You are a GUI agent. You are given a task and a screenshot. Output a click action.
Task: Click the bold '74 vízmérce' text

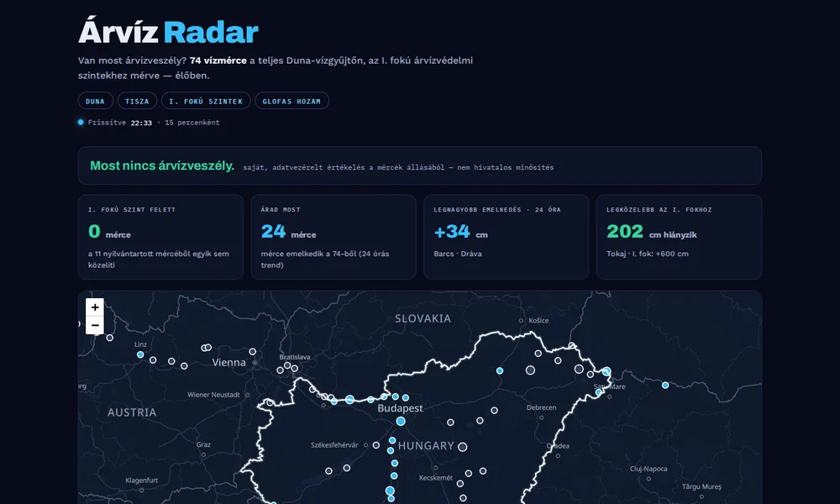coord(218,60)
